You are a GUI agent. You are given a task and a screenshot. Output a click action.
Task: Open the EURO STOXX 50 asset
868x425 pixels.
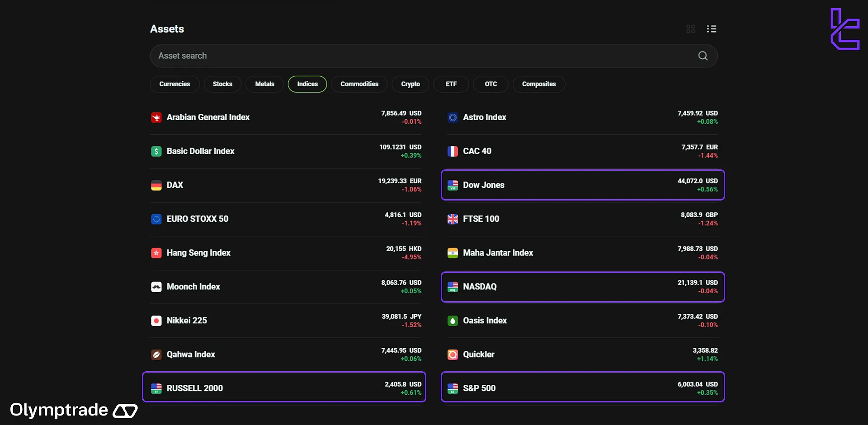pos(286,219)
